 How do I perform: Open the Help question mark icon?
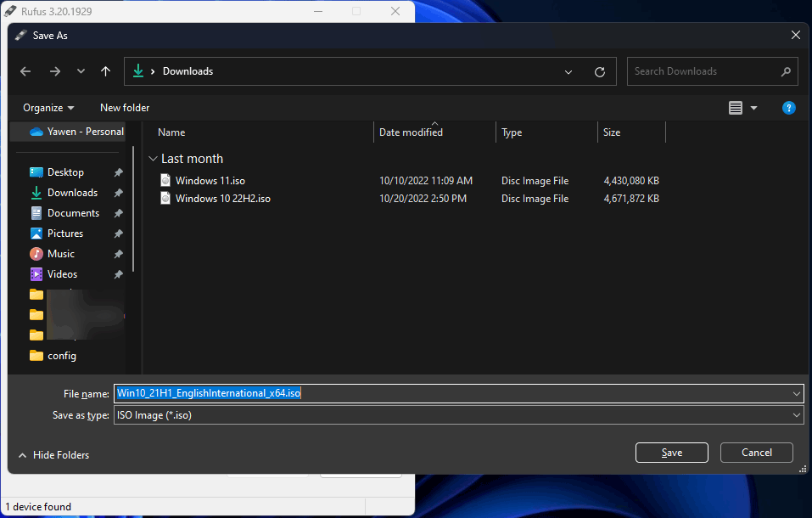(x=788, y=108)
